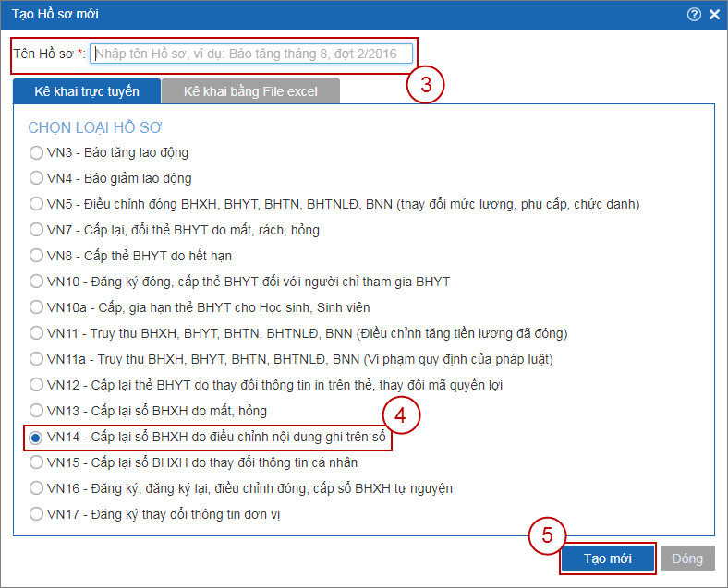Choose VN5 - Điều chỉnh đóng BHXH radio
This screenshot has height=588, width=728.
click(x=36, y=204)
